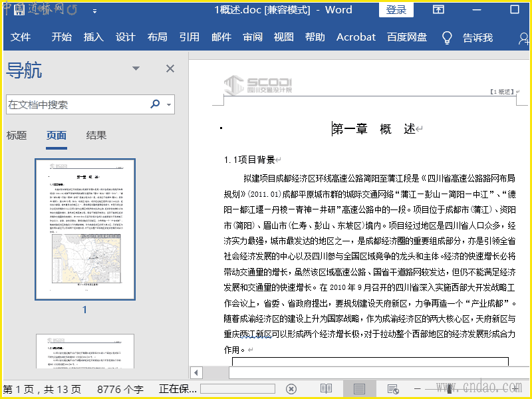Click the Share person icon
The image size is (532, 399).
pyautogui.click(x=523, y=38)
